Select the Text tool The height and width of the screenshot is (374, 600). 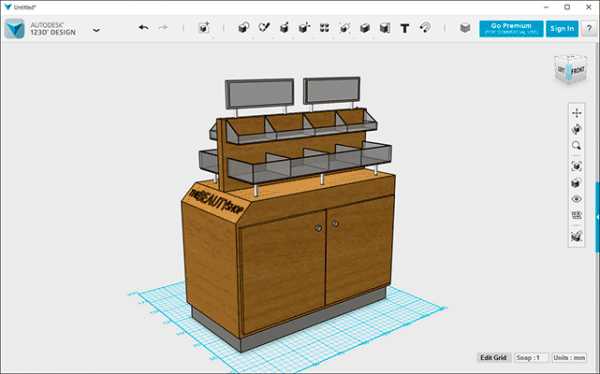click(405, 28)
